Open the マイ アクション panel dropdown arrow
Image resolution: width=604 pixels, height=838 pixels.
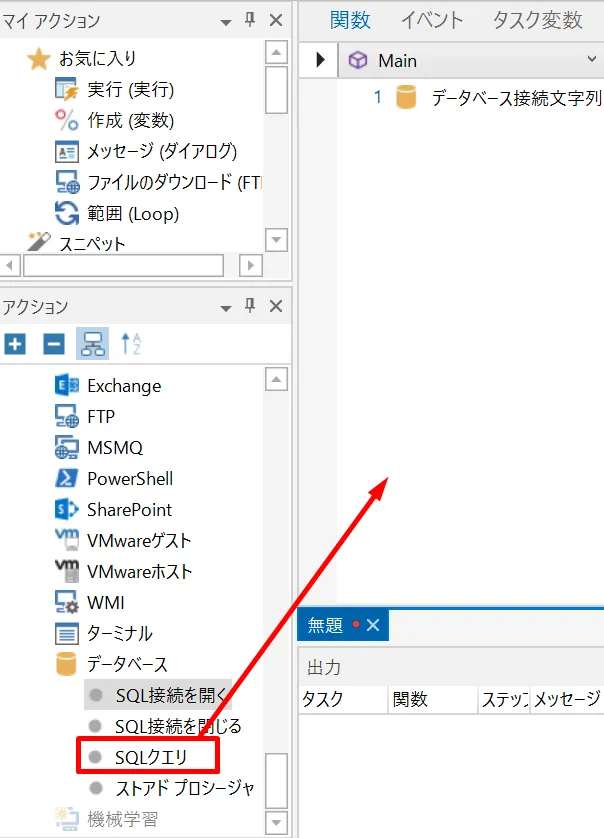[224, 20]
